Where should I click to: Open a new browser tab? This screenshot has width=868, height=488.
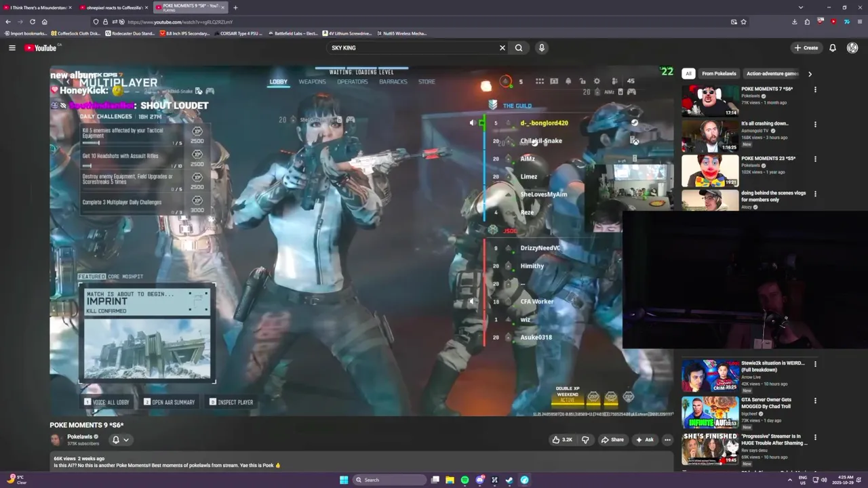[x=235, y=7]
